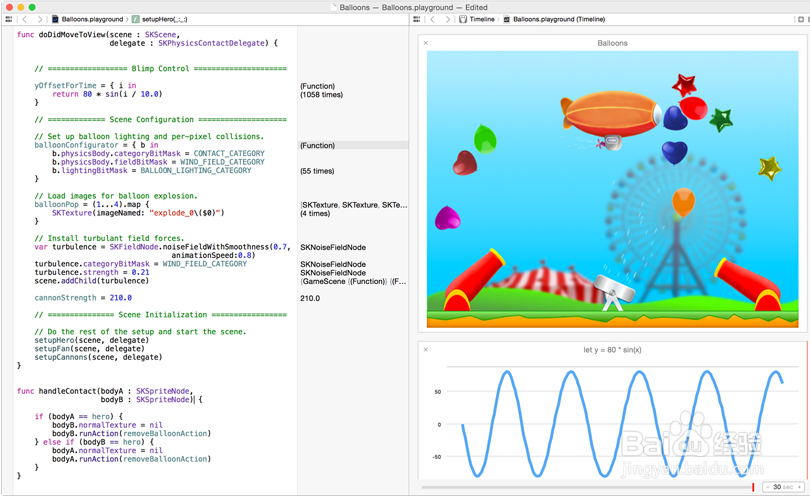Open the related items menu in source editor

8,19
